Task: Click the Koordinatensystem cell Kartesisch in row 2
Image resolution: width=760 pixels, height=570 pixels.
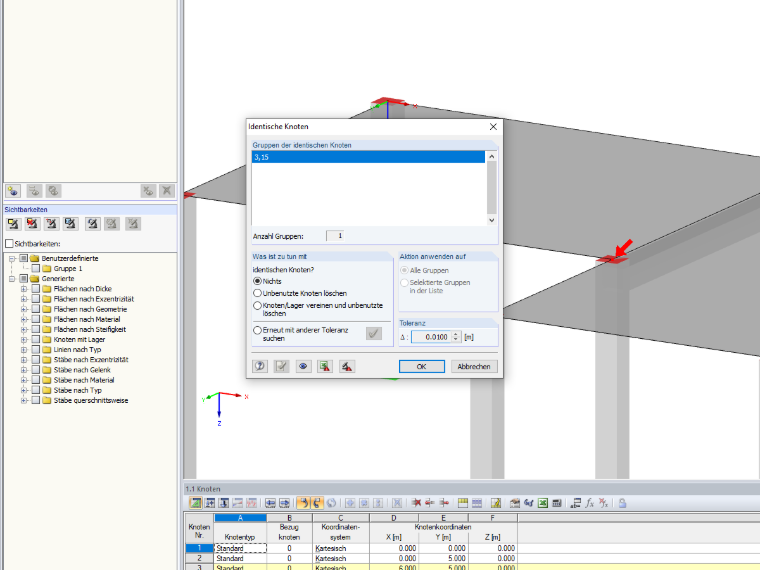Action: (341, 558)
